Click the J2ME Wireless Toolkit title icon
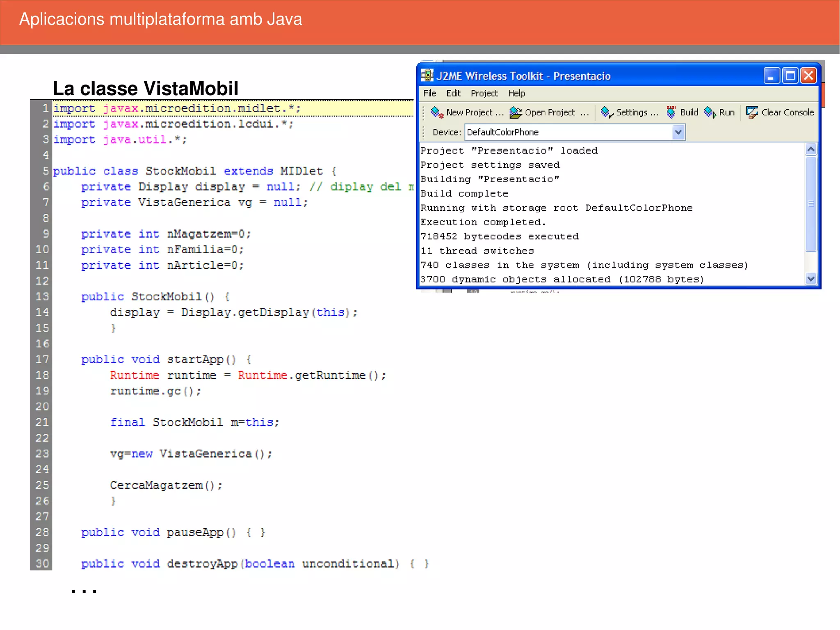 [427, 76]
